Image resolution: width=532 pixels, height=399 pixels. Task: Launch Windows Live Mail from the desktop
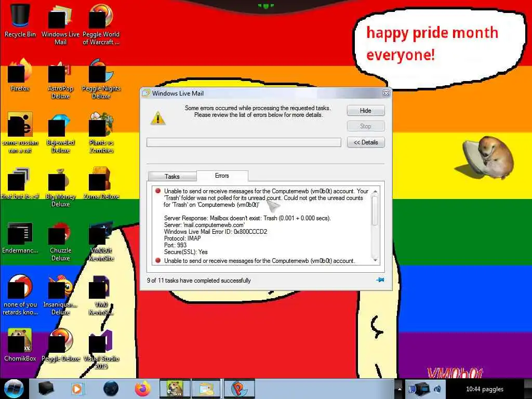pyautogui.click(x=60, y=24)
